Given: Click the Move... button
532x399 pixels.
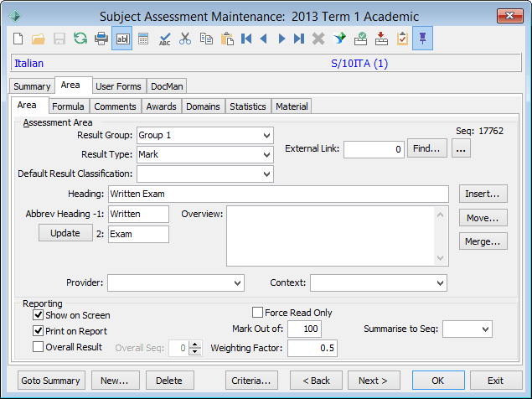Looking at the screenshot, I should pos(483,218).
